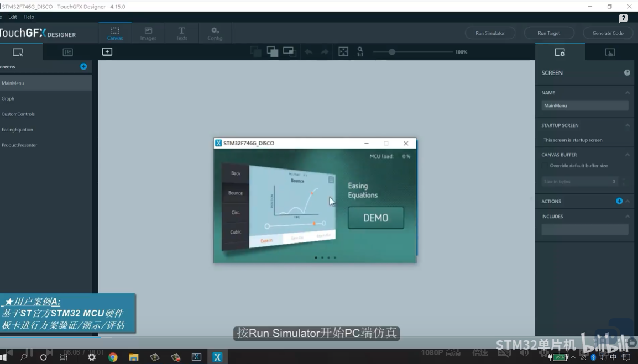Select Graph screen in the list
This screenshot has height=364, width=638.
click(x=45, y=98)
